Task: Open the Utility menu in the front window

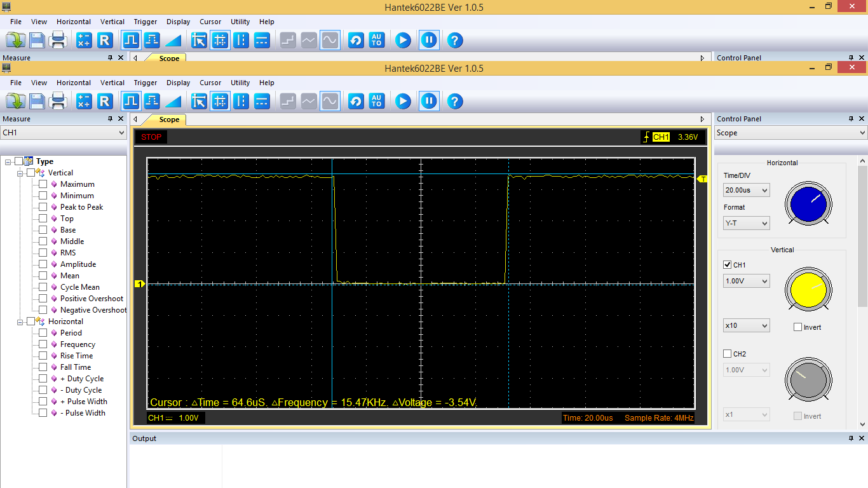Action: coord(240,83)
